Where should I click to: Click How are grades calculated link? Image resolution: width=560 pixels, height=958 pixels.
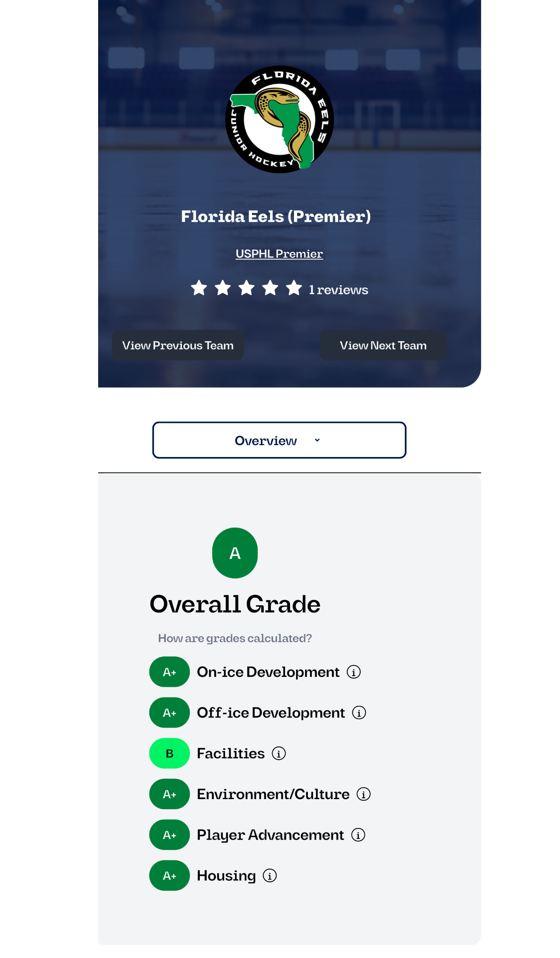(x=235, y=638)
